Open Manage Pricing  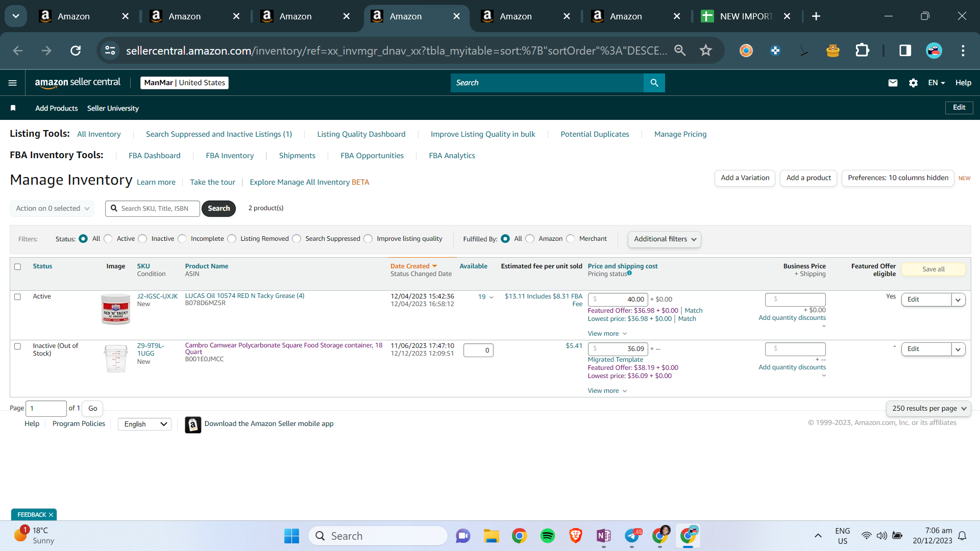[680, 134]
